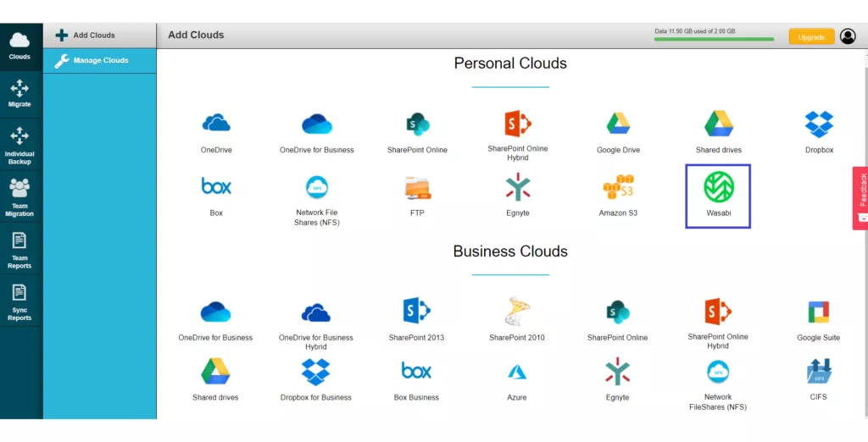Add Amazon S3 cloud
The width and height of the screenshot is (868, 442).
(618, 196)
